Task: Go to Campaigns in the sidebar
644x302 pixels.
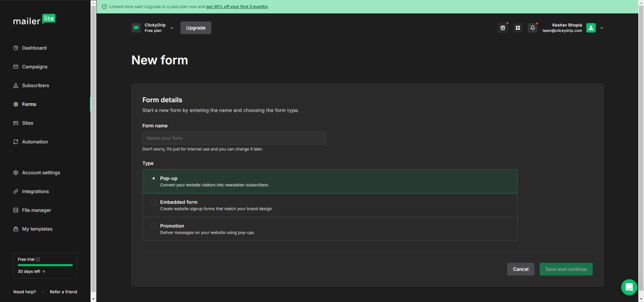Action: pyautogui.click(x=34, y=67)
